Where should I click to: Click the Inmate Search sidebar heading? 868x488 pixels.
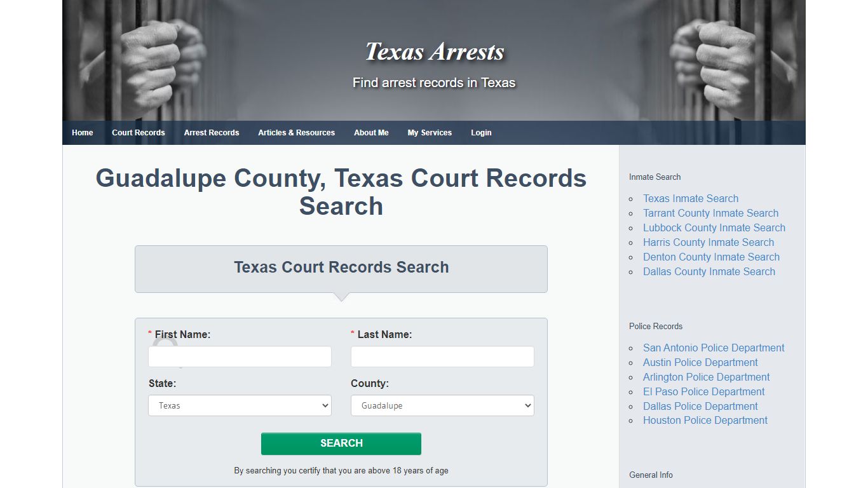pos(654,177)
